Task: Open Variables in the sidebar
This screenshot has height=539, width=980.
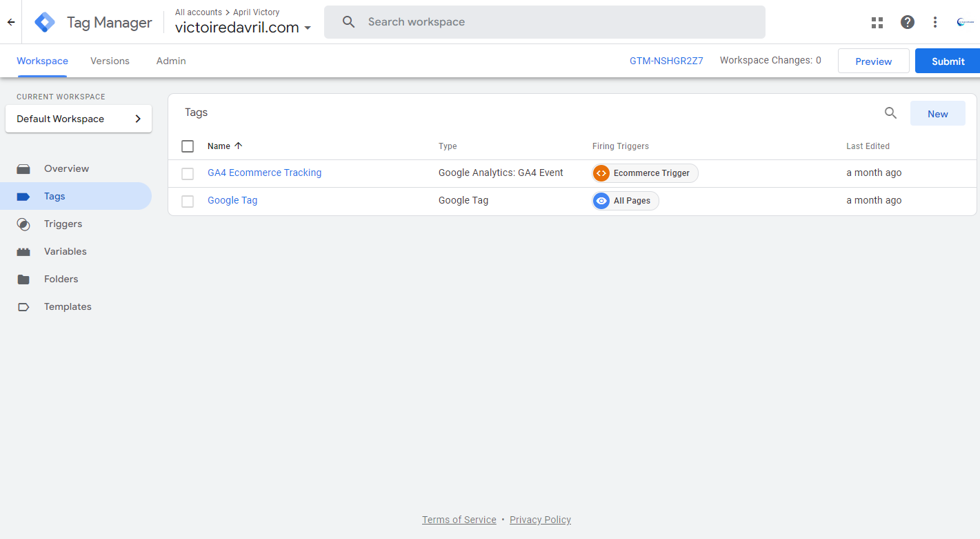Action: [76, 251]
